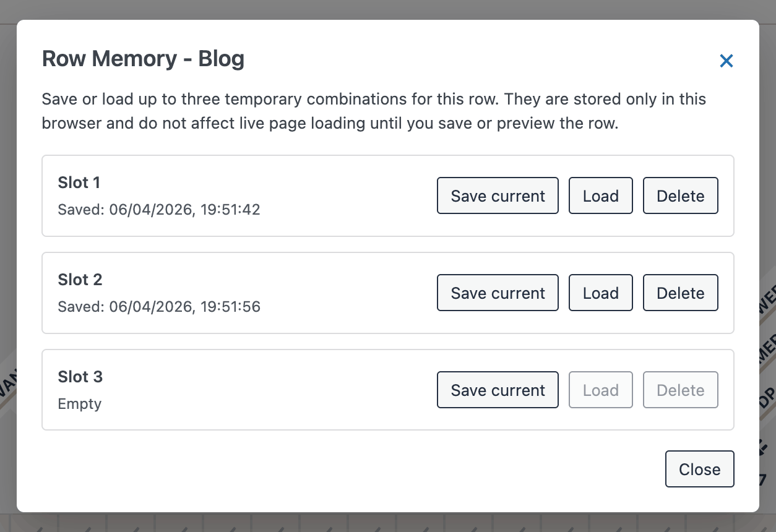Click the Slot 2 heading label
This screenshot has height=532, width=776.
pyautogui.click(x=80, y=280)
